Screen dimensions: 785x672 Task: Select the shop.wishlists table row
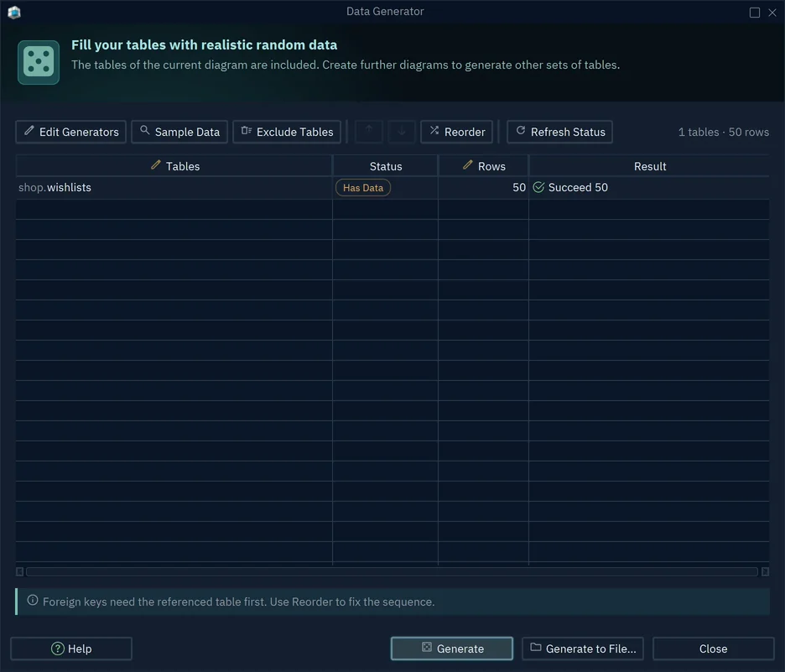point(392,188)
